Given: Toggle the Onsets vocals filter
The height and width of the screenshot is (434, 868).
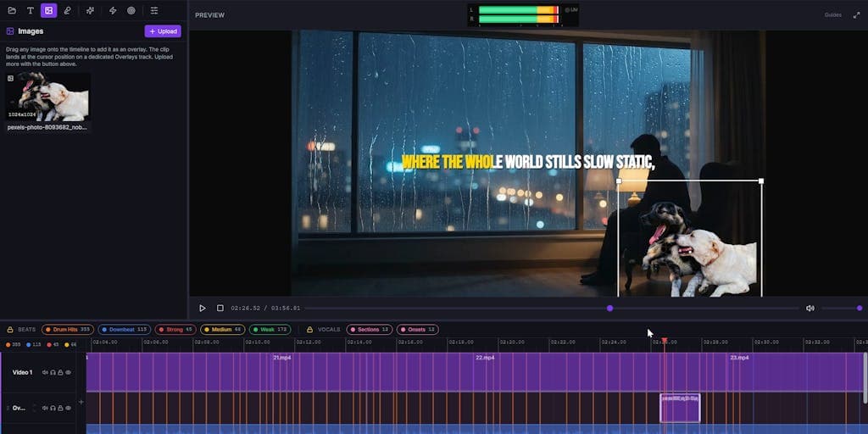Looking at the screenshot, I should [x=417, y=330].
